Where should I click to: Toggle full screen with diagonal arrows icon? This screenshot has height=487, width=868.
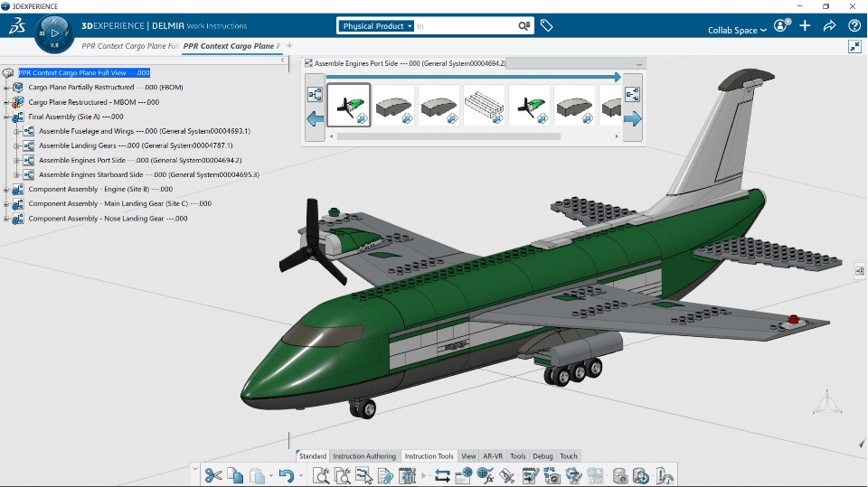(854, 46)
